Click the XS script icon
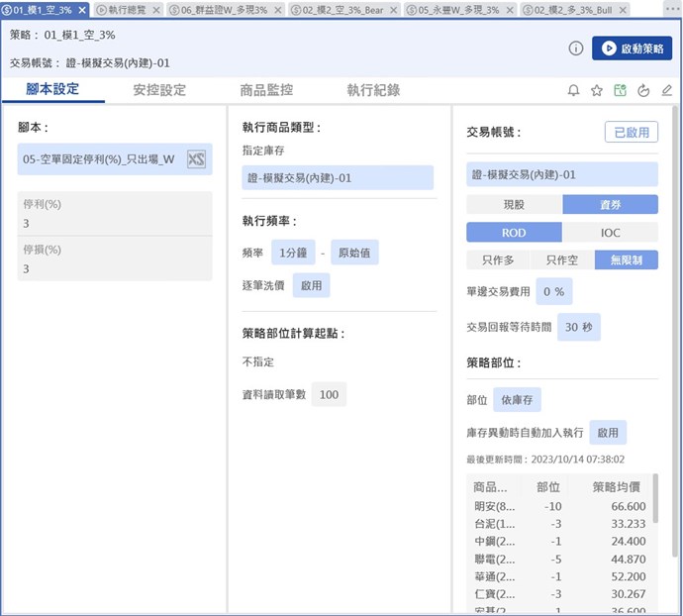This screenshot has width=683, height=616. (x=197, y=159)
